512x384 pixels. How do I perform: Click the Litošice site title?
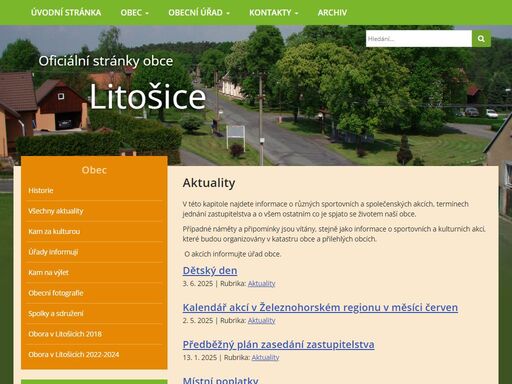pos(148,97)
